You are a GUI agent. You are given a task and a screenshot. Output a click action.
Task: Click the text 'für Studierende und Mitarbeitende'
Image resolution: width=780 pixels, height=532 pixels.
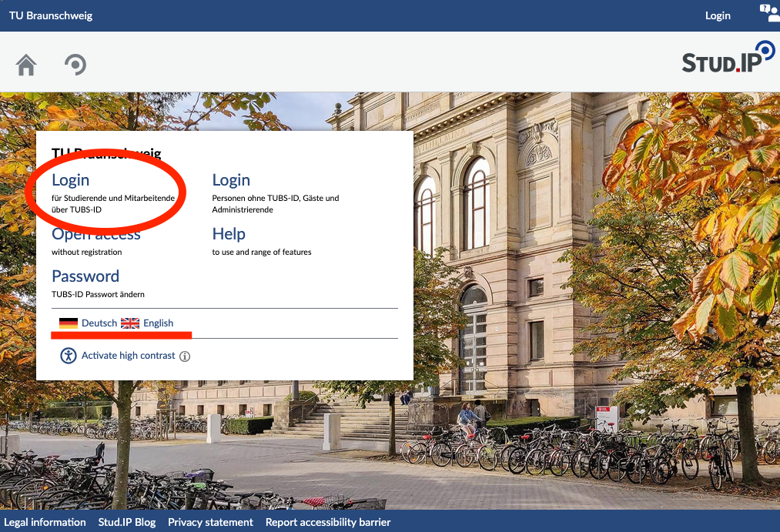[113, 198]
